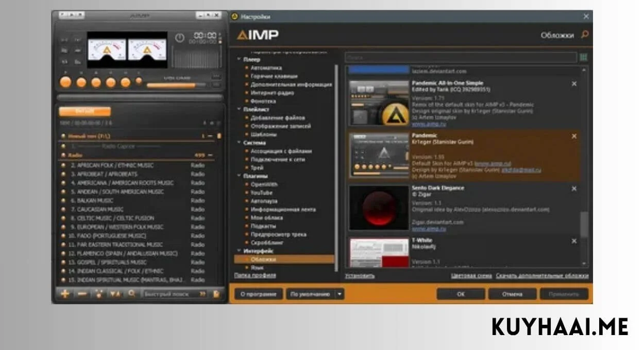Click the small orange button after the large ones
644x350 pixels.
point(139,81)
